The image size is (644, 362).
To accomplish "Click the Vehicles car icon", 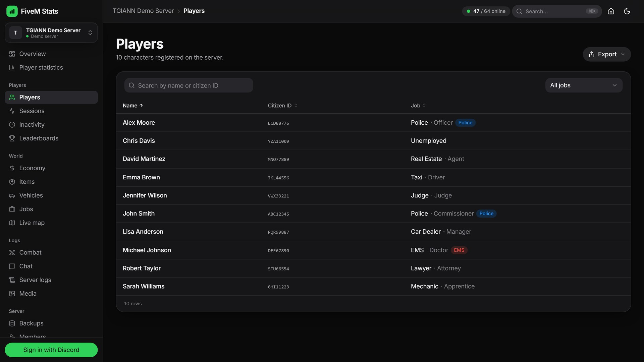I will [12, 195].
